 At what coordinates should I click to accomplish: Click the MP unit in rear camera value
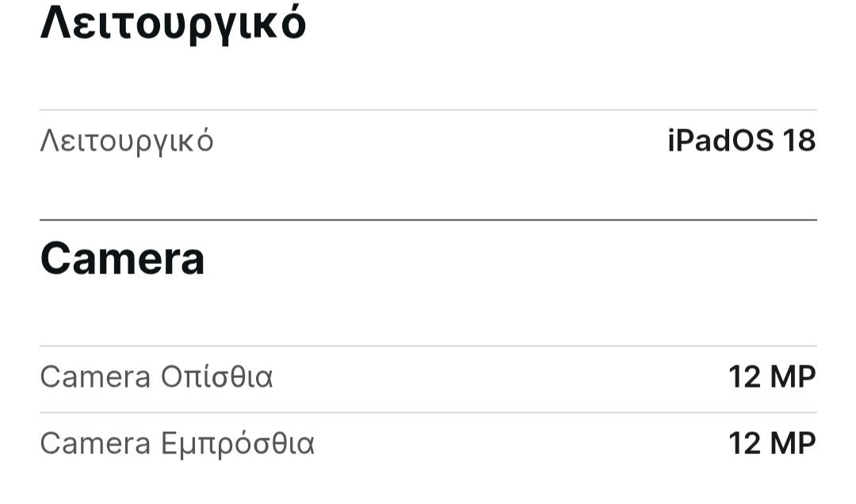pos(793,376)
